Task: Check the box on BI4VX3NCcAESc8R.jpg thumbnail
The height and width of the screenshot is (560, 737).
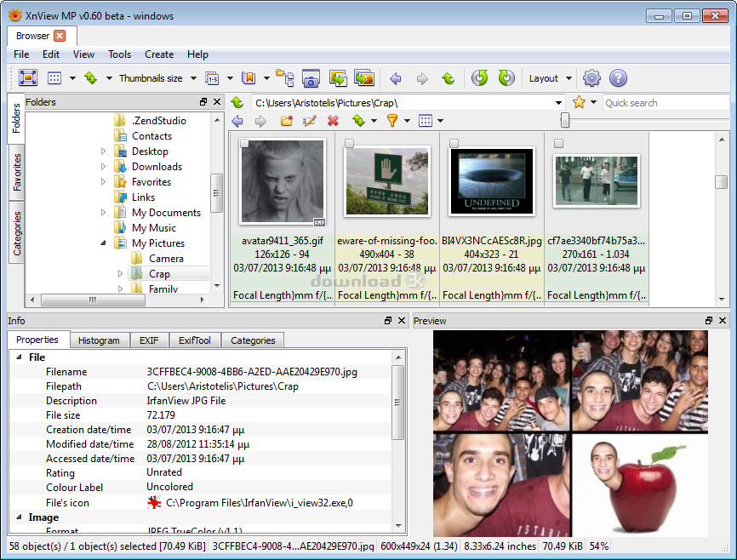Action: [454, 143]
